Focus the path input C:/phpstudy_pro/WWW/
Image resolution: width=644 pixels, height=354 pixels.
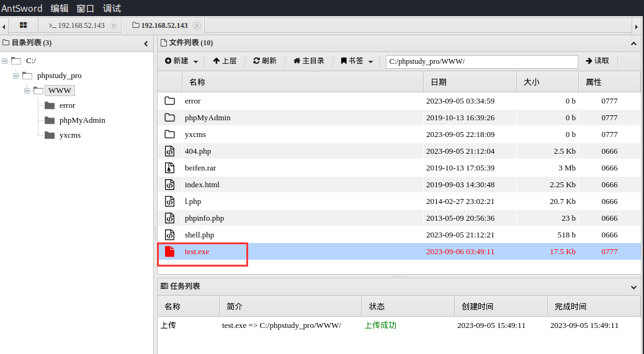(482, 61)
